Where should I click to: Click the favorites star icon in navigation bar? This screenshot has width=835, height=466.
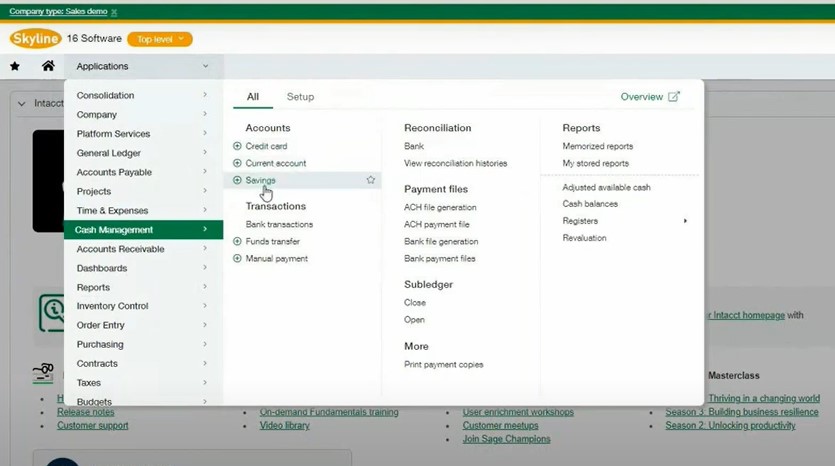pyautogui.click(x=15, y=66)
